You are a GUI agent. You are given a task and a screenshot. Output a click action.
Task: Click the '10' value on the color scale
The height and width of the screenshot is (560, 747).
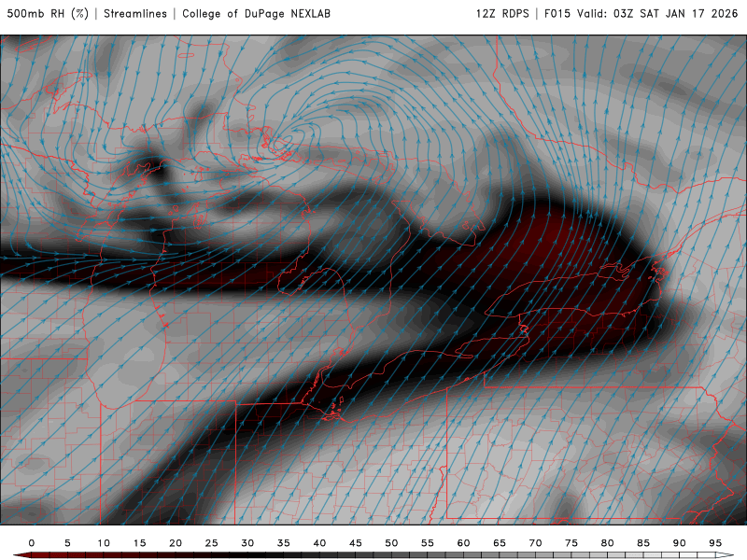pyautogui.click(x=104, y=543)
